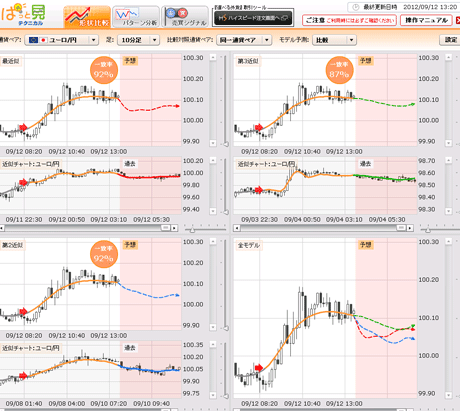Open the 同一通貨ペア comparison dropdown
Image resolution: width=460 pixels, height=411 pixels.
[244, 40]
